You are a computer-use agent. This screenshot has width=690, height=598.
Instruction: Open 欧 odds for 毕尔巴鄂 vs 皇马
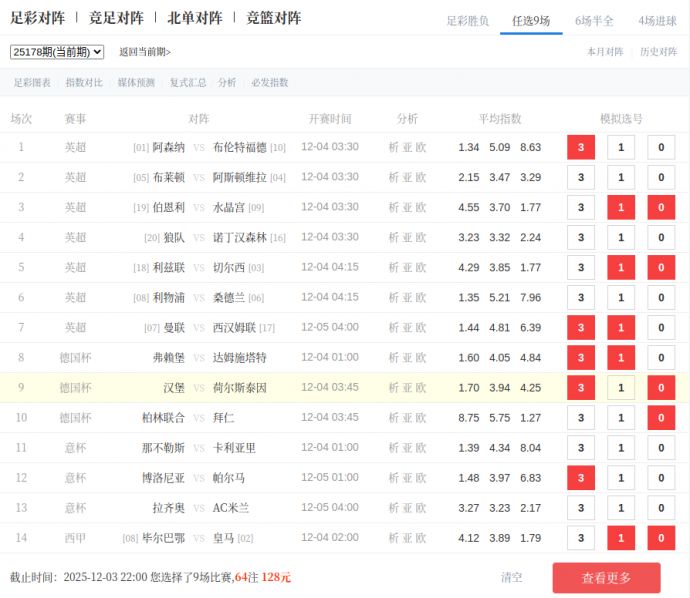coord(421,538)
